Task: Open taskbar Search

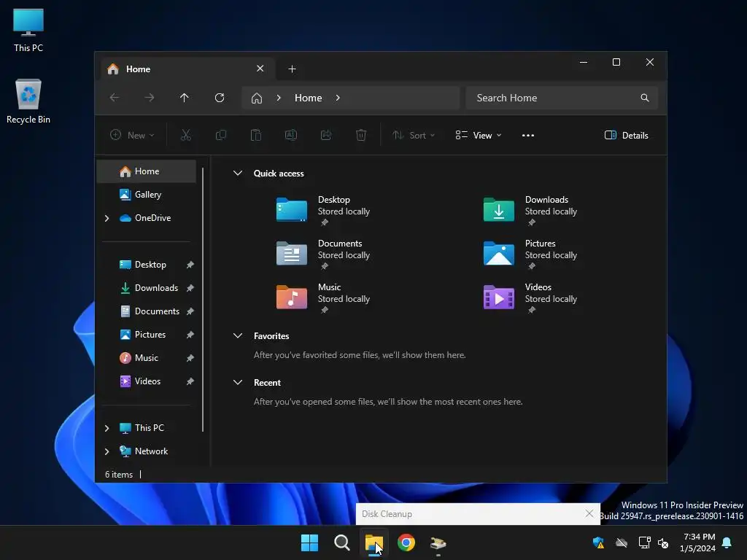Action: pyautogui.click(x=341, y=542)
